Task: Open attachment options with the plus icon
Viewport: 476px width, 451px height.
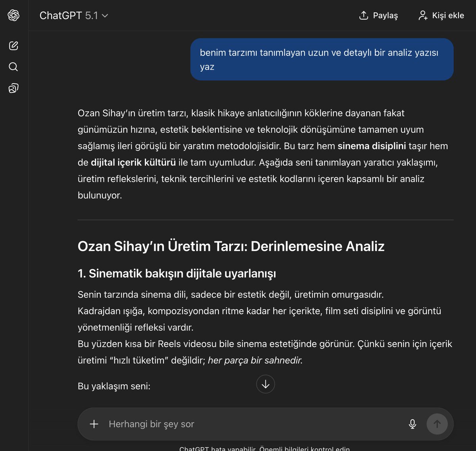Action: pos(94,424)
